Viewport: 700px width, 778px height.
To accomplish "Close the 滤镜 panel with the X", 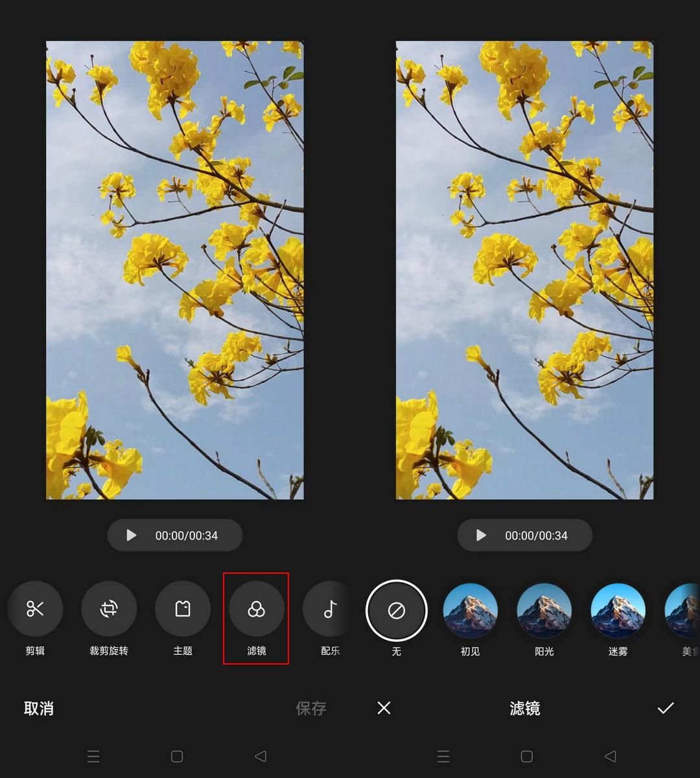I will pos(384,707).
